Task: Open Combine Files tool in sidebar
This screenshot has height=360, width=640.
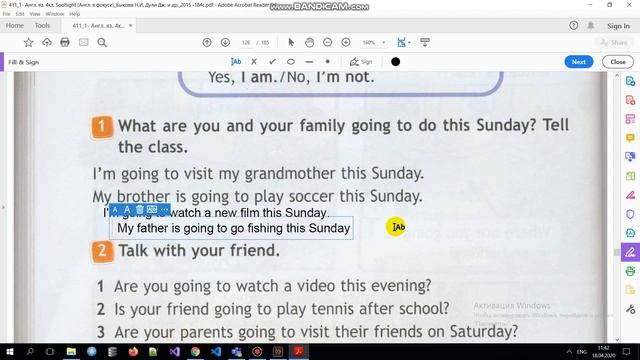Action: tap(630, 157)
